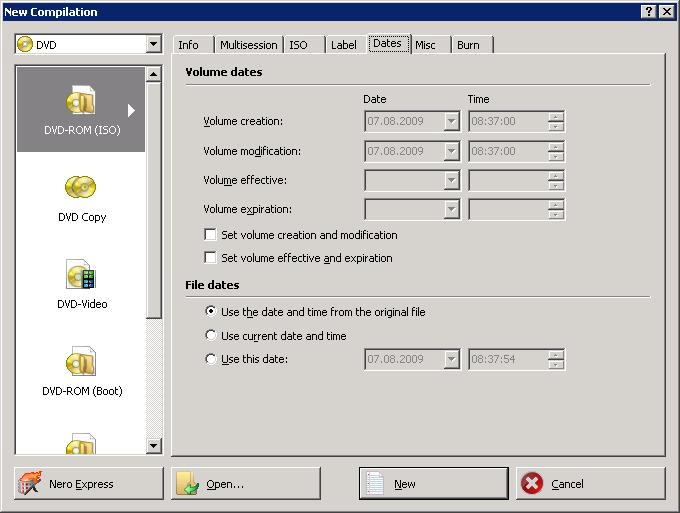Screen dimensions: 680x513
Task: Click the compilation list scrollbar thumb
Action: tap(154, 200)
